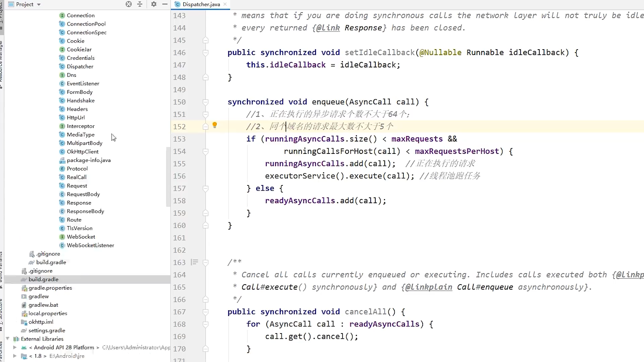Image resolution: width=644 pixels, height=362 pixels.
Task: Collapse all in project panel
Action: point(140,4)
